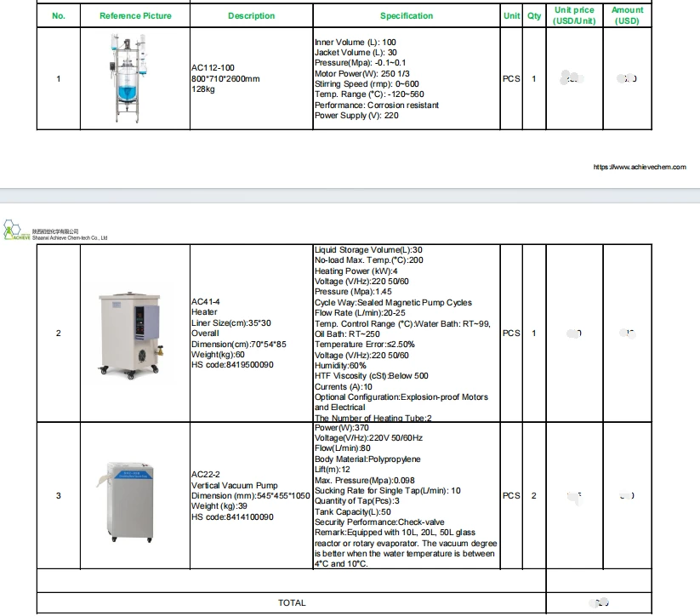Select the Vertical Vacuum Pump description line
This screenshot has height=616, width=700.
pyautogui.click(x=235, y=485)
